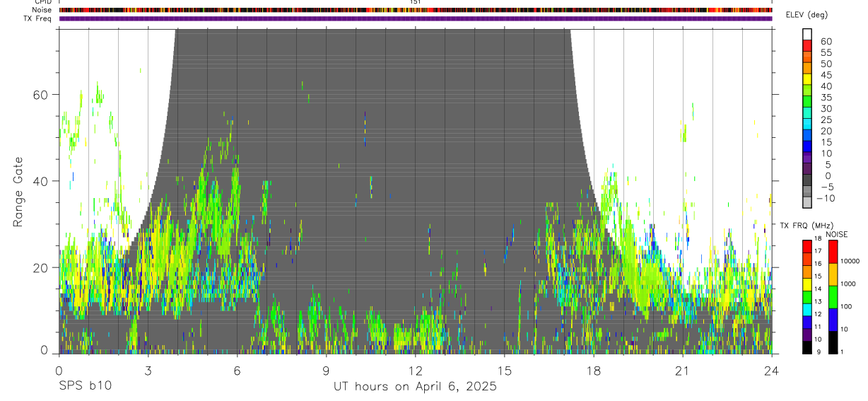The height and width of the screenshot is (401, 868).
Task: Select the dark gray 0-degree elevation swatch
Action: tap(807, 180)
